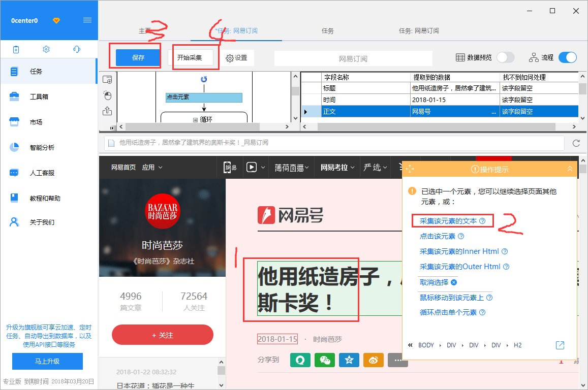Open sidebar gear settings icon

click(46, 49)
